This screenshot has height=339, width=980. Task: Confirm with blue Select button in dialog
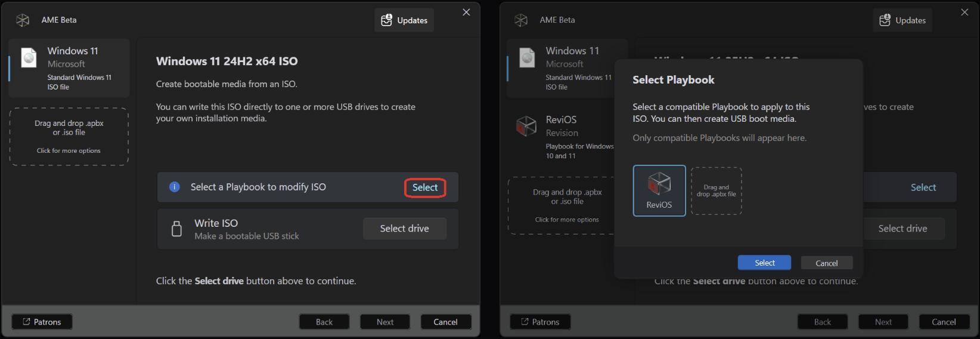[765, 263]
